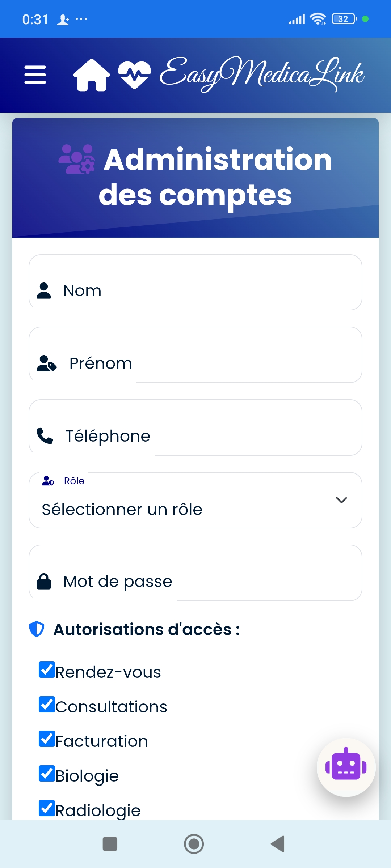
Task: Click the Rôle dropdown chevron arrow
Action: [341, 500]
